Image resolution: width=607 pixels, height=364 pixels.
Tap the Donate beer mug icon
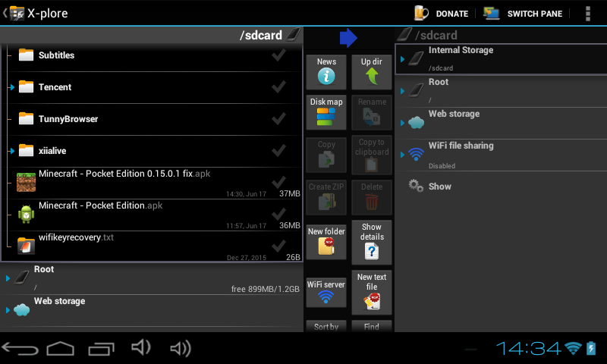(421, 13)
